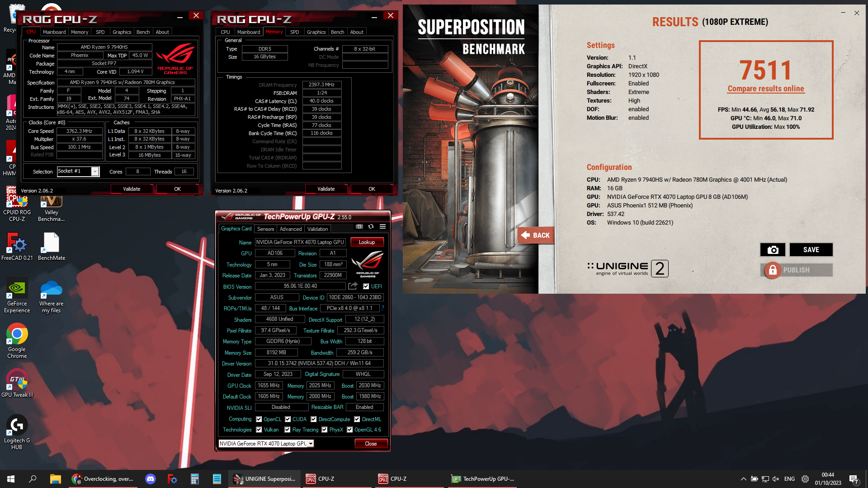868x488 pixels.
Task: Toggle the UEFI checkbox in GPU-Z
Action: [366, 286]
